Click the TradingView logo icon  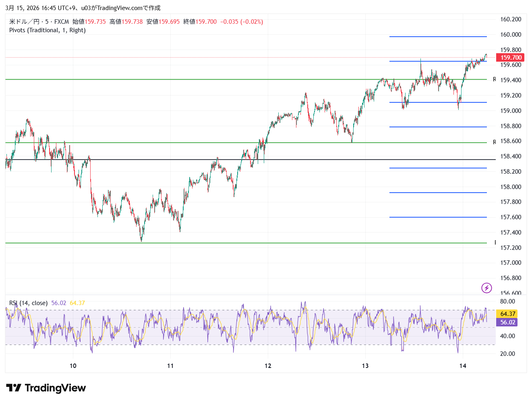point(14,388)
